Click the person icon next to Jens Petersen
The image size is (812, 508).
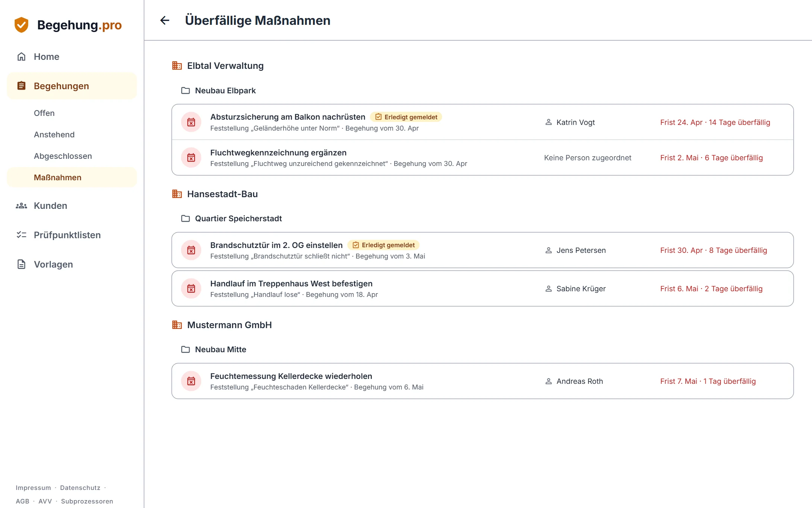[x=548, y=250]
